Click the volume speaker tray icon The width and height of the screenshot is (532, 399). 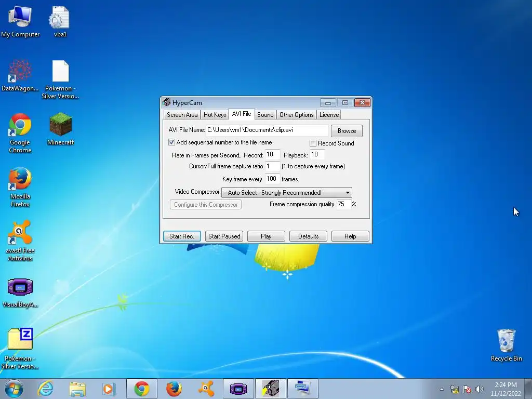pos(480,389)
